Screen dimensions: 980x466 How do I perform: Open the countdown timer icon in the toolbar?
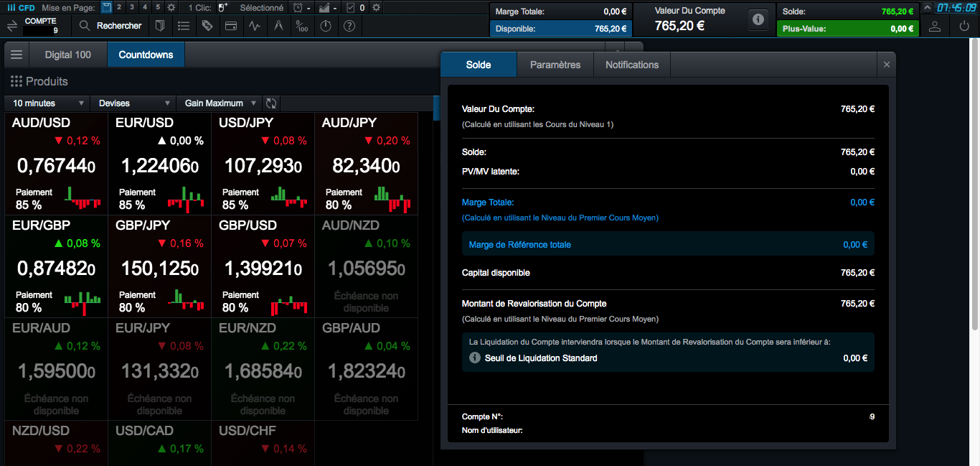tap(326, 25)
